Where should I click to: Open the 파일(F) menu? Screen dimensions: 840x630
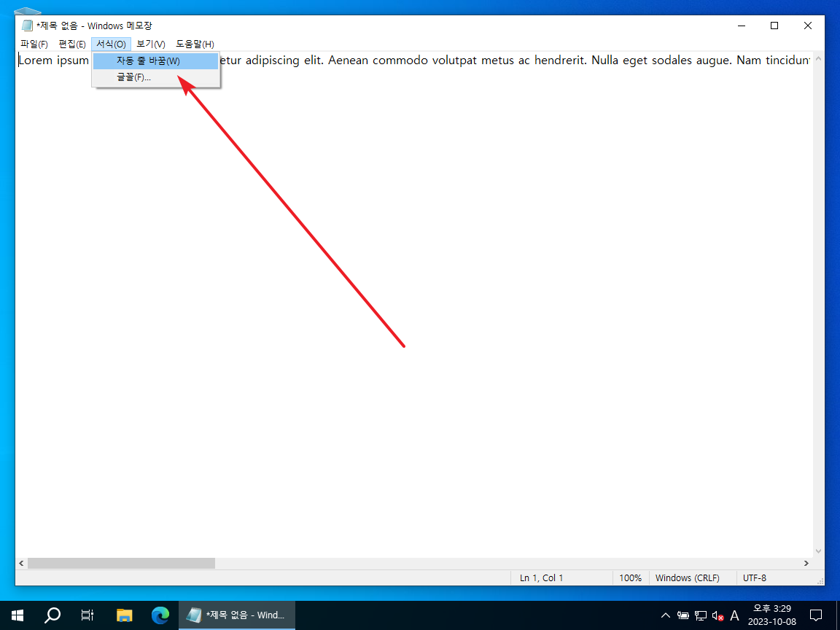point(34,44)
